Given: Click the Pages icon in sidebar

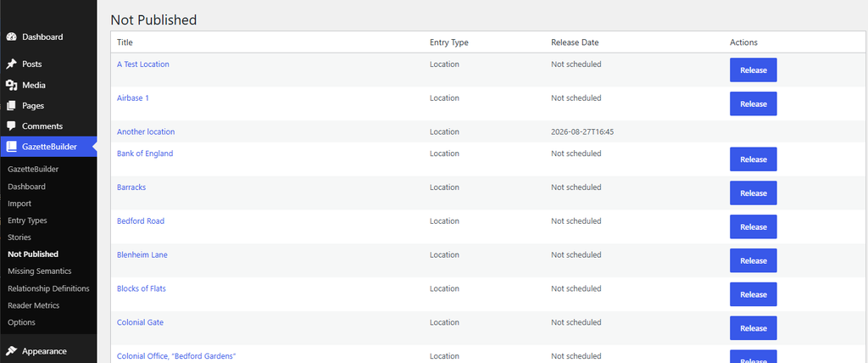Looking at the screenshot, I should click(x=11, y=106).
